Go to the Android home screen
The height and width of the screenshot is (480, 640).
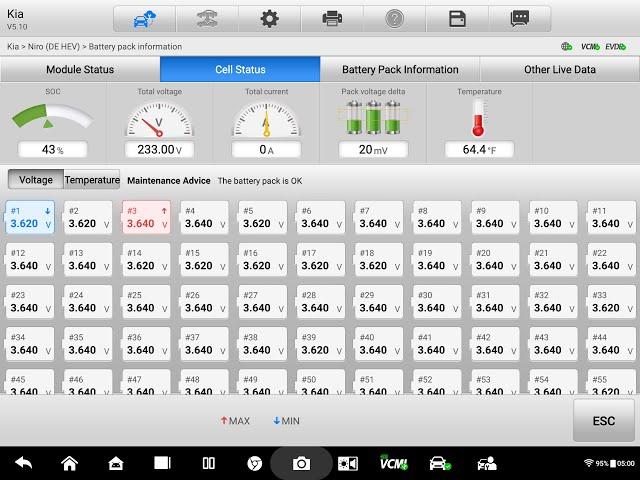(x=69, y=463)
